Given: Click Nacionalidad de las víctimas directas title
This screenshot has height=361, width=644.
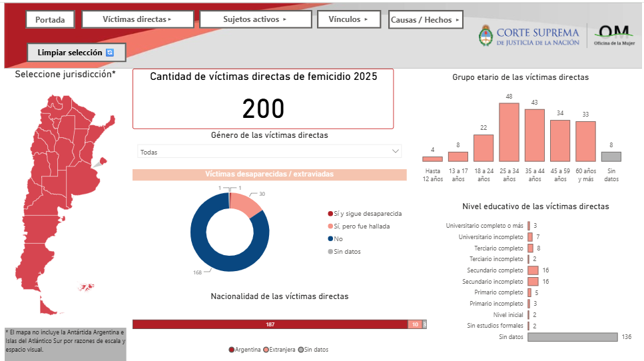Looking at the screenshot, I should (x=279, y=296).
